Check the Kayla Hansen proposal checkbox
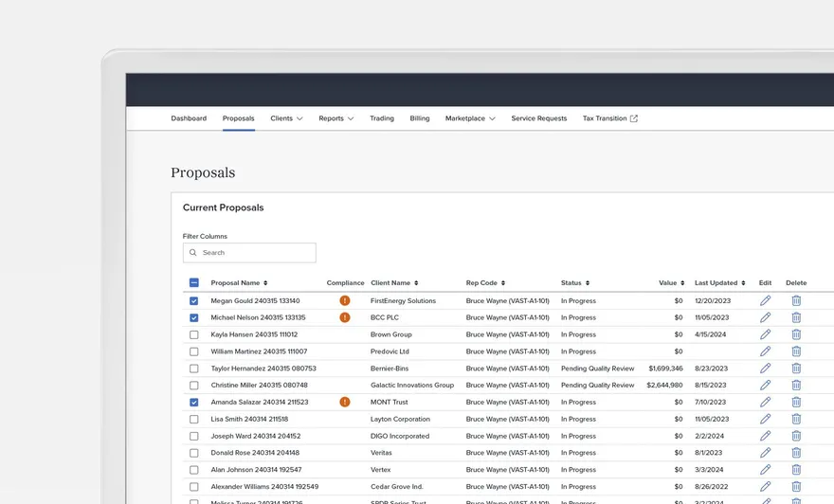Screen dimensions: 834x504 [194, 335]
